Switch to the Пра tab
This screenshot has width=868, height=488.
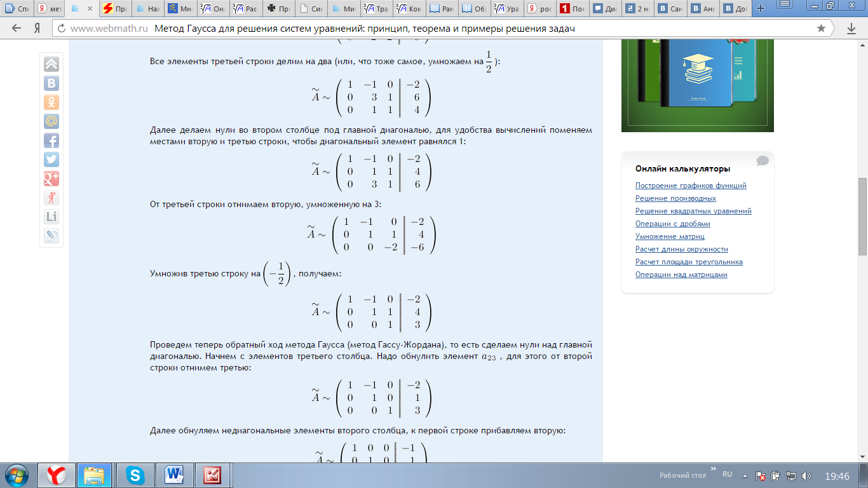pyautogui.click(x=114, y=9)
